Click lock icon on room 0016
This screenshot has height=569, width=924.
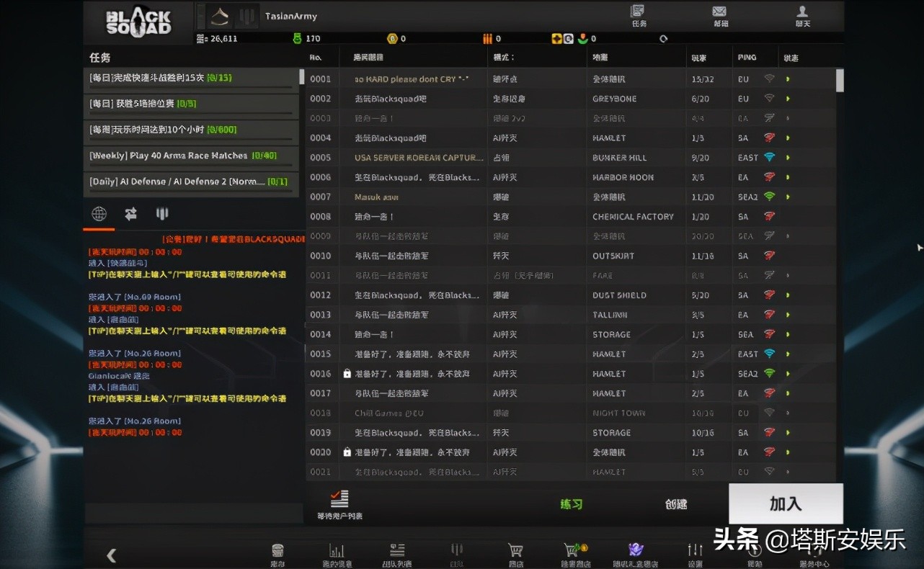[x=347, y=374]
